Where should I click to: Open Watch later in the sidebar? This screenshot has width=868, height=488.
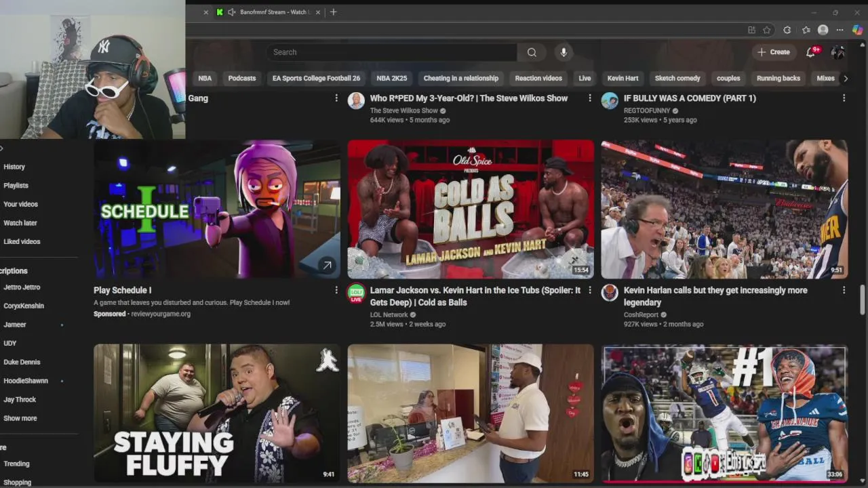pyautogui.click(x=20, y=223)
